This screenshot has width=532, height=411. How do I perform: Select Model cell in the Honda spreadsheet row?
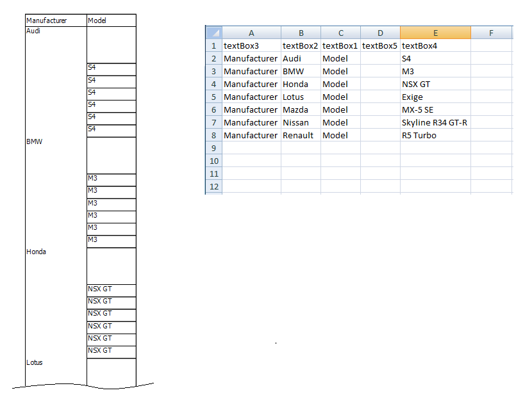(x=340, y=84)
